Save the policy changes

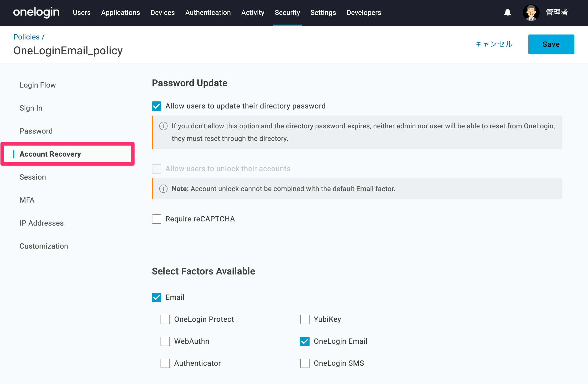551,44
